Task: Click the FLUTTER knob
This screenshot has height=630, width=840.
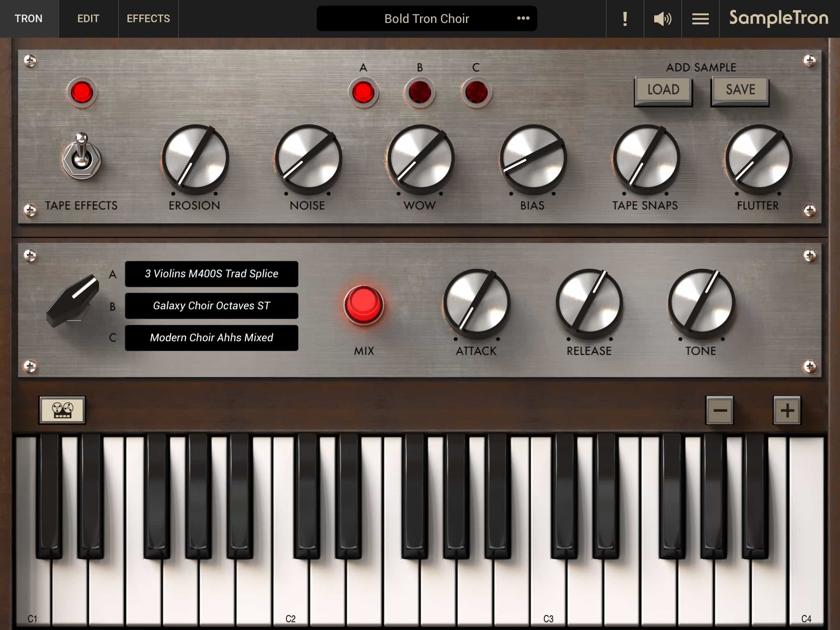Action: coord(758,159)
